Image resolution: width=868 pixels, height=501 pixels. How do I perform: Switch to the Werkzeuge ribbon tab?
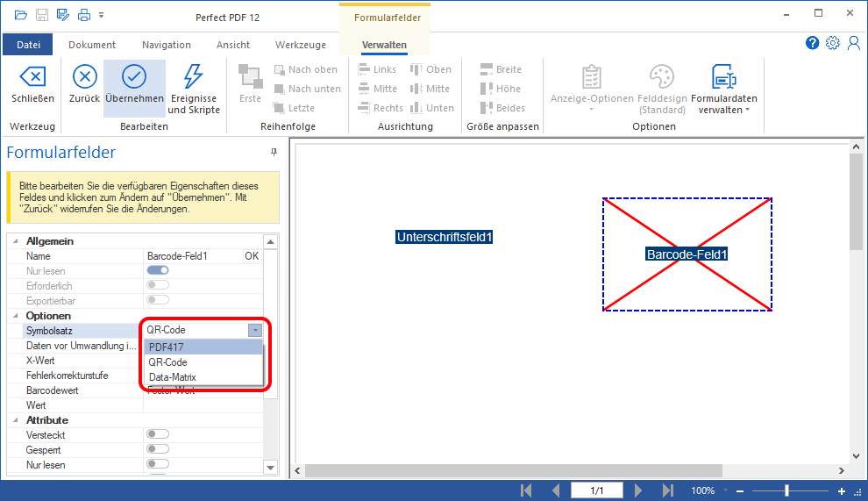coord(300,45)
